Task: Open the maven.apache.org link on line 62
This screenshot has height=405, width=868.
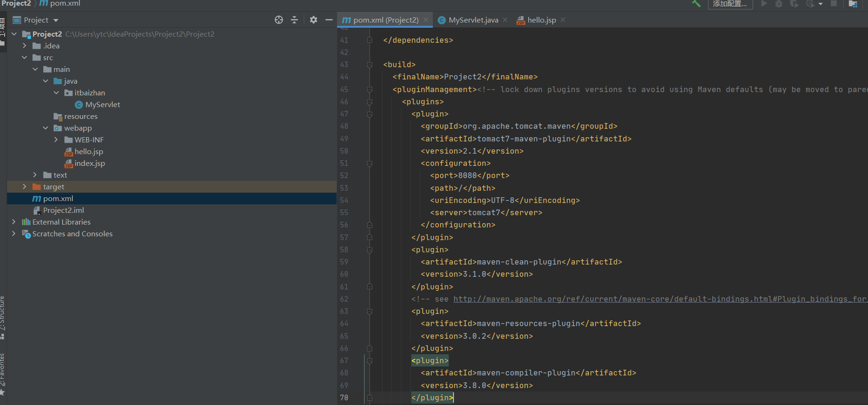Action: tap(660, 299)
